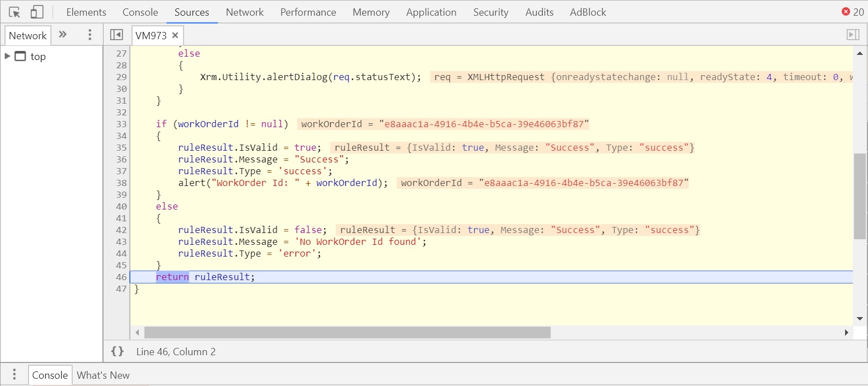Viewport: 868px width, 386px height.
Task: Click the 'Line 46, Column 2' status text
Action: pos(176,352)
